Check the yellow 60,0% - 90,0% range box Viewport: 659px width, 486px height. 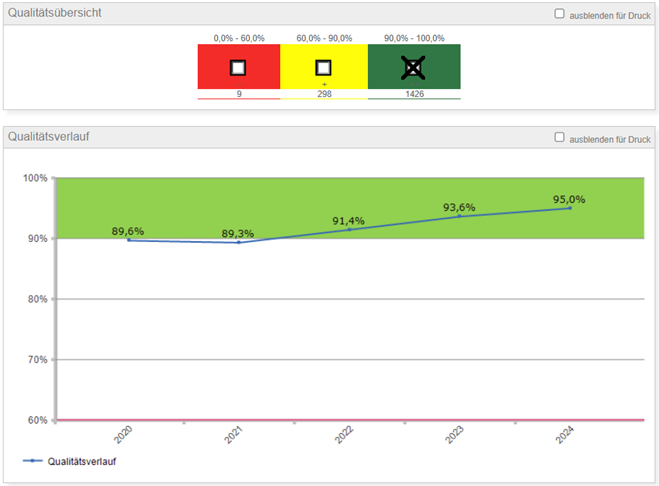click(x=323, y=68)
